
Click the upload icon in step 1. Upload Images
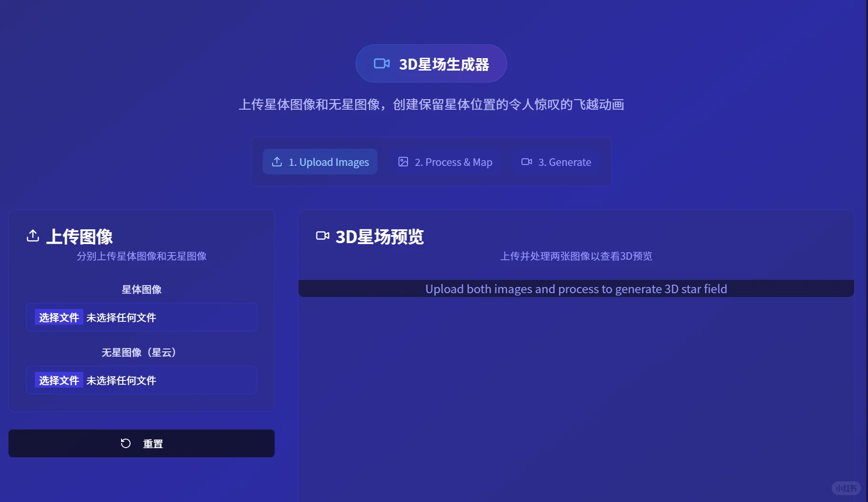(x=277, y=162)
